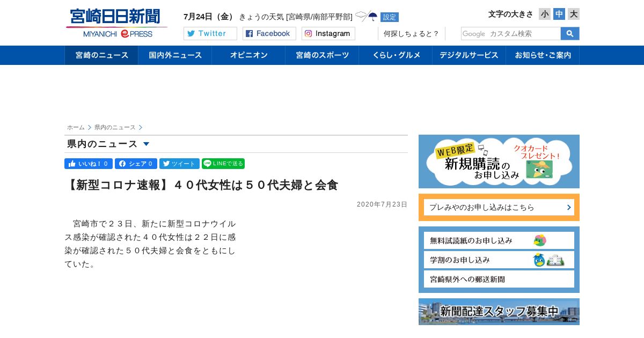The image size is (644, 338).
Task: Open 新聞配達スタッフ募集中 banner
Action: point(499,312)
